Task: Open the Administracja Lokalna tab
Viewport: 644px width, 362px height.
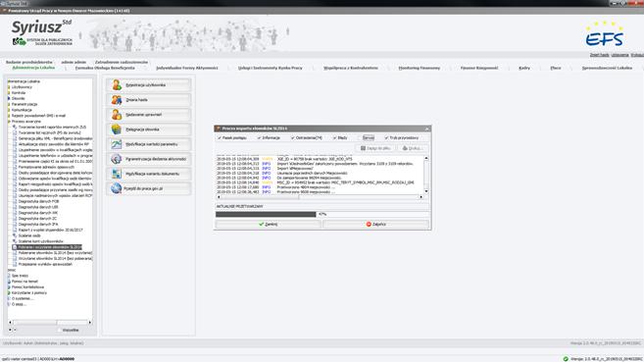Action: pyautogui.click(x=33, y=68)
